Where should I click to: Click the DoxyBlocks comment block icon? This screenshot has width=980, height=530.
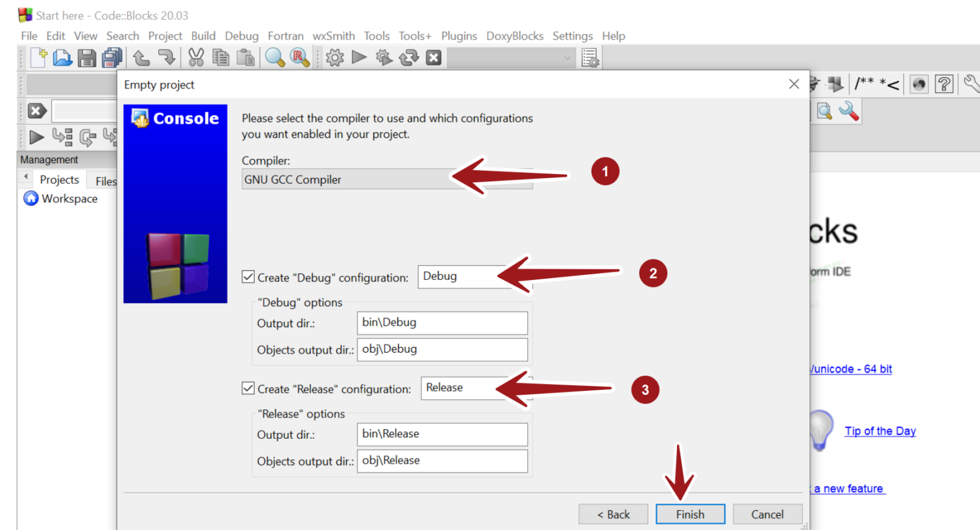(864, 84)
